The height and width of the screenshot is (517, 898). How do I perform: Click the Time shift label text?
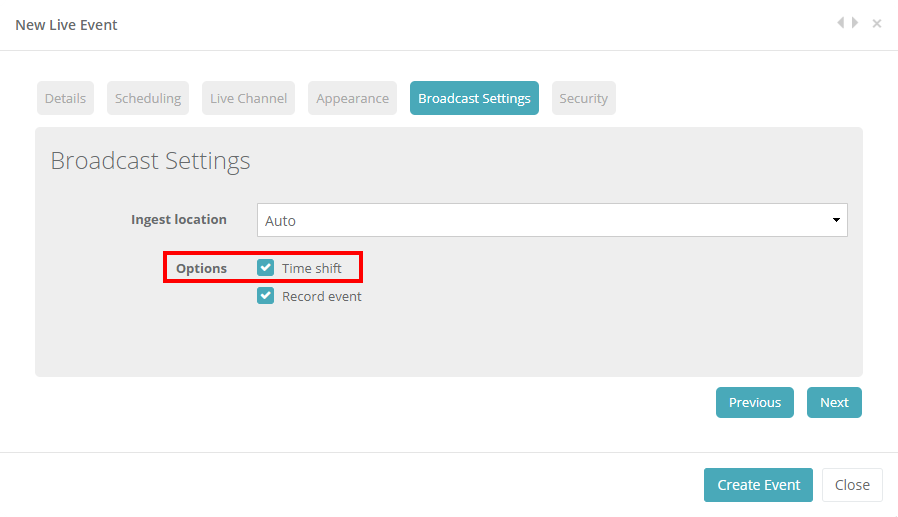[x=312, y=268]
